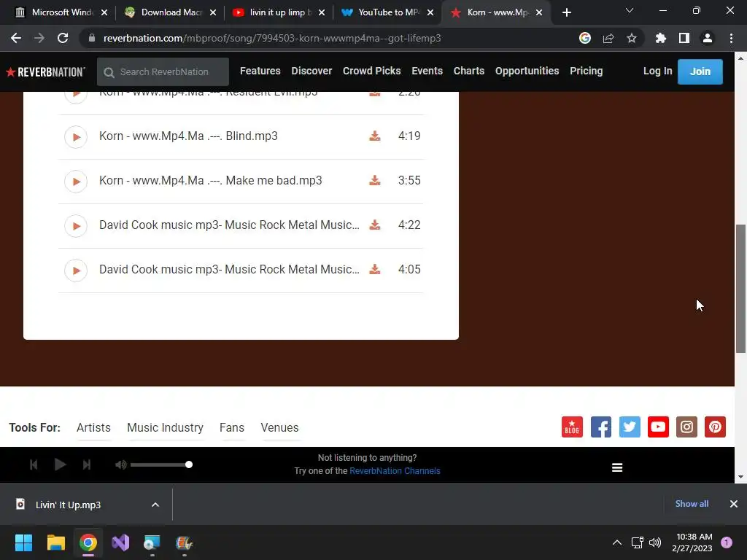Play the Make me bad.mp3 track

point(76,182)
